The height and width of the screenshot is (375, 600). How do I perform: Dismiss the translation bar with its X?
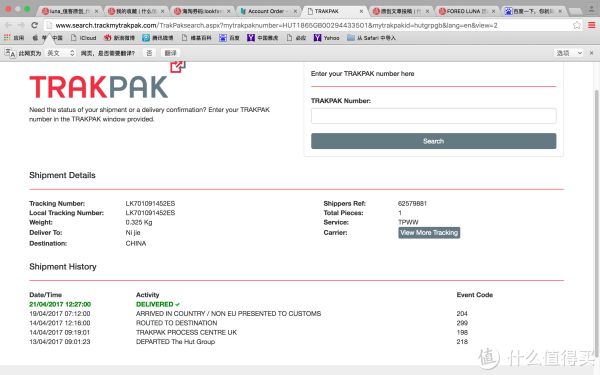591,53
